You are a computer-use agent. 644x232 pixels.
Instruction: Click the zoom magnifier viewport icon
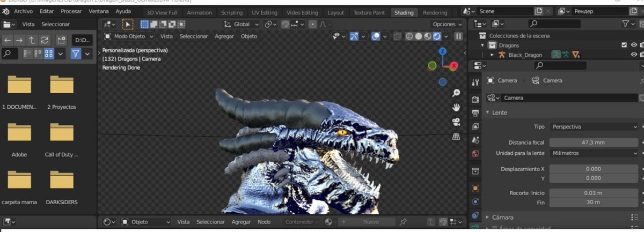(x=456, y=93)
